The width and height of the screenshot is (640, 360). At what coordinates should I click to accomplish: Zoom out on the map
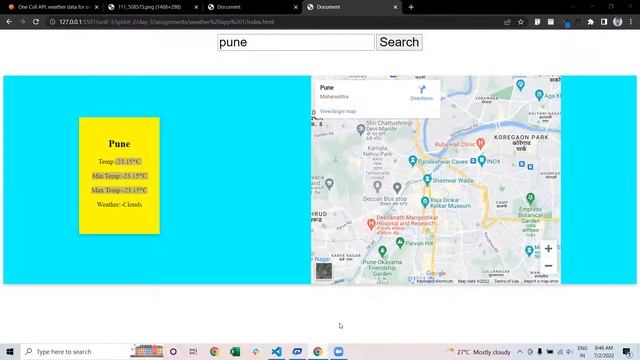point(549,266)
